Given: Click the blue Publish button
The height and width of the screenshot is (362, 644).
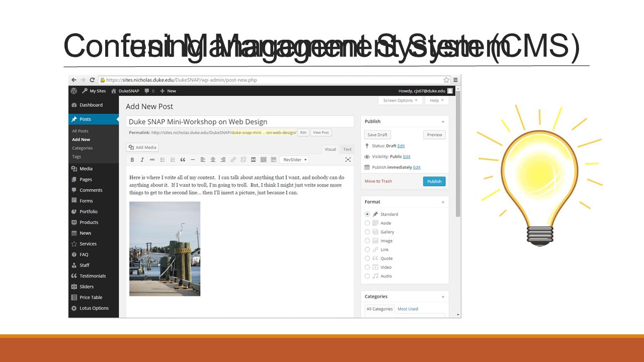Looking at the screenshot, I should [x=434, y=182].
